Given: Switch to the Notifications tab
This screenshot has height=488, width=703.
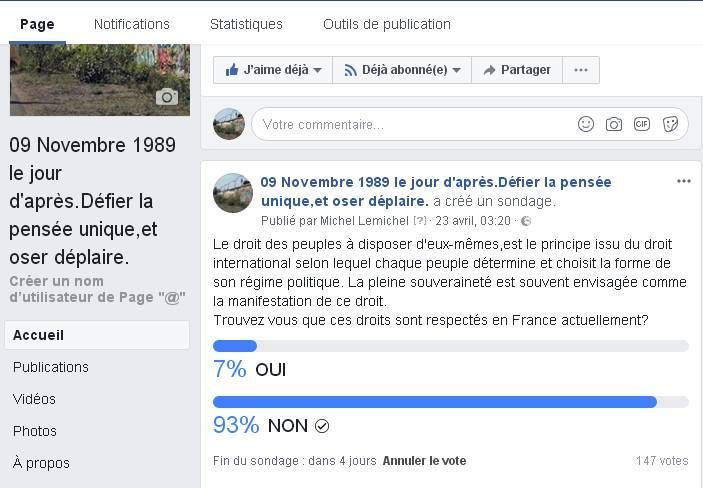Looking at the screenshot, I should (132, 24).
